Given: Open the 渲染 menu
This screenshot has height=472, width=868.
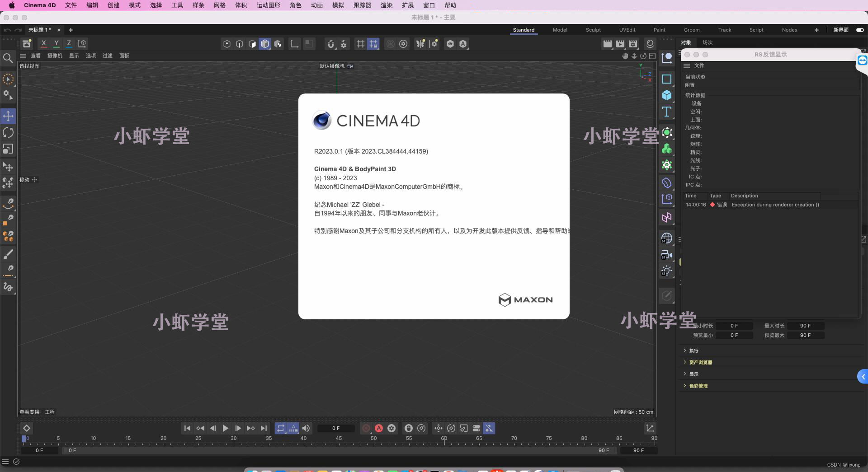Looking at the screenshot, I should coord(387,5).
